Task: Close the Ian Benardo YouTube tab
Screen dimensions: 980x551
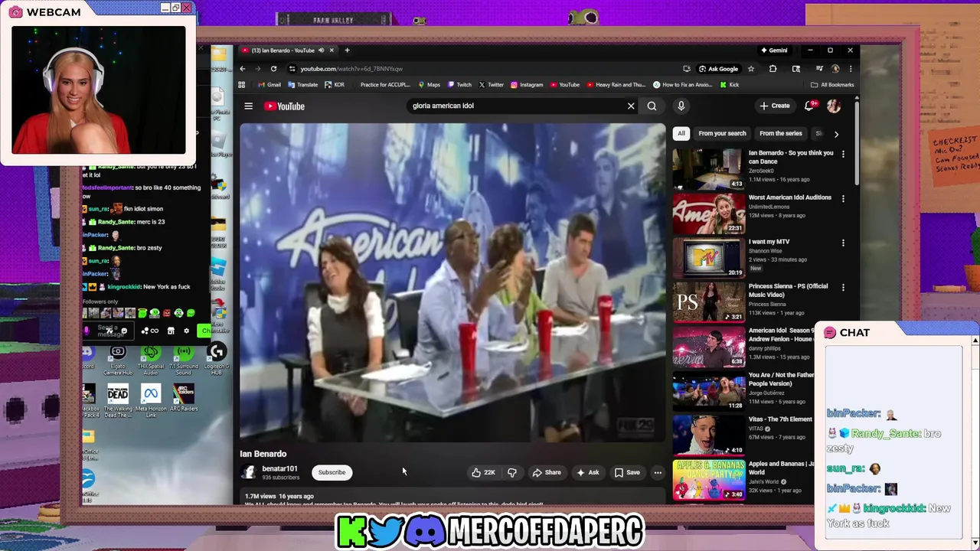Action: (x=332, y=51)
